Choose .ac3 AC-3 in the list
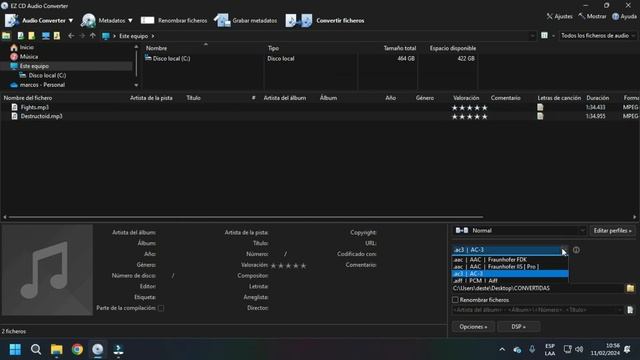 coord(510,273)
